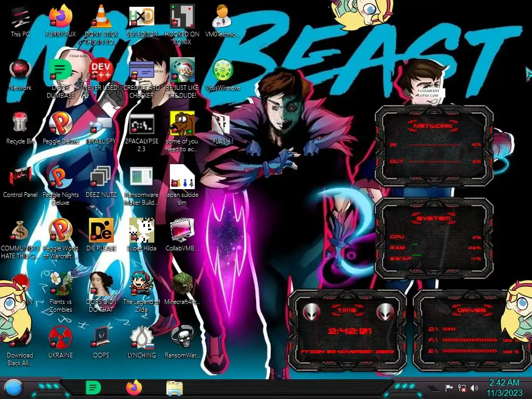
Task: Click the left alien head on TIME widget
Action: click(x=311, y=312)
